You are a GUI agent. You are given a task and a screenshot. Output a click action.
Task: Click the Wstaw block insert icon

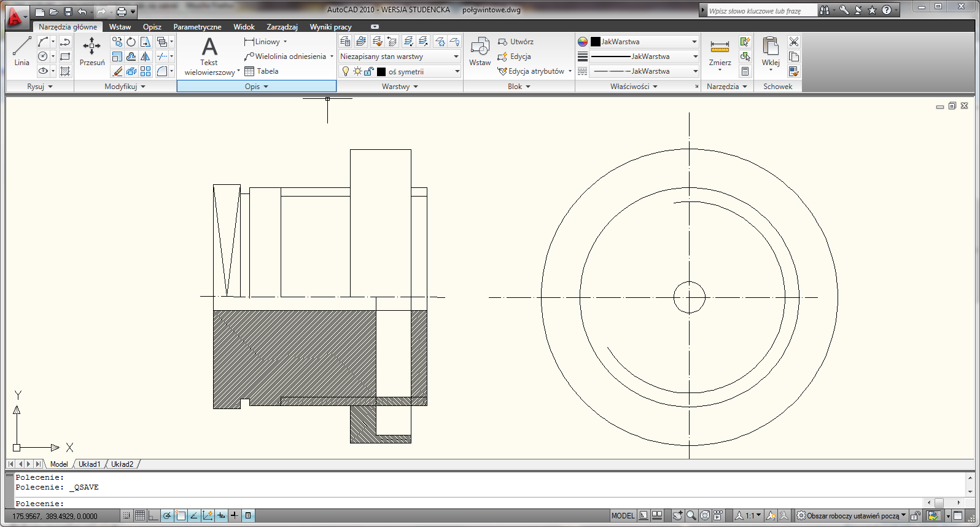click(480, 51)
